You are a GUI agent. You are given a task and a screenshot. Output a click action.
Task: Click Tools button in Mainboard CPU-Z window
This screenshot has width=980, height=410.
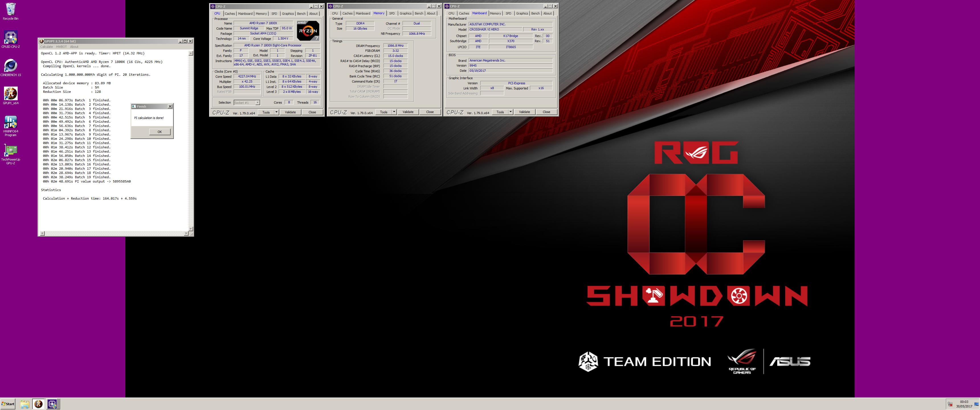[500, 112]
